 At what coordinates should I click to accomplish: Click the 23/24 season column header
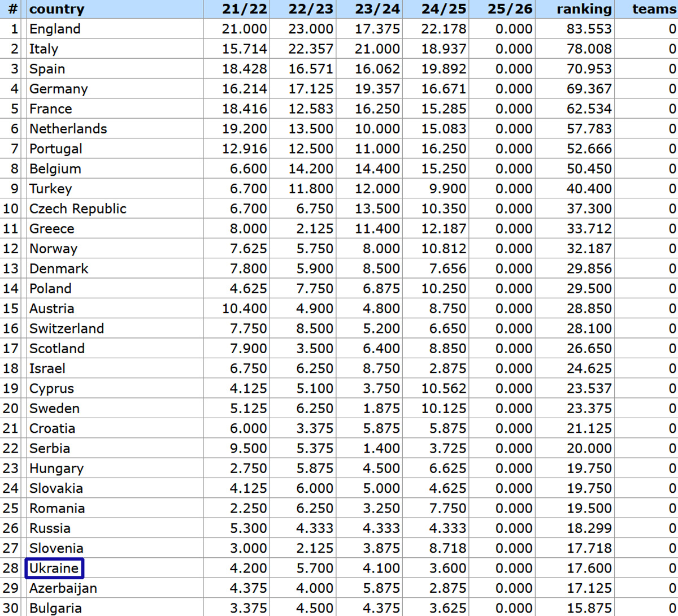coord(377,9)
